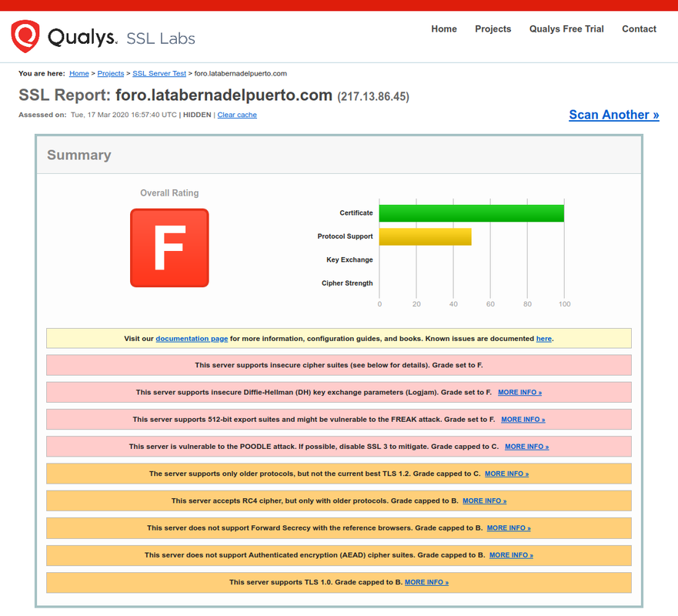Click the foro.latabernadelpuerto.com breadcrumb text
The height and width of the screenshot is (616, 678).
click(x=240, y=74)
